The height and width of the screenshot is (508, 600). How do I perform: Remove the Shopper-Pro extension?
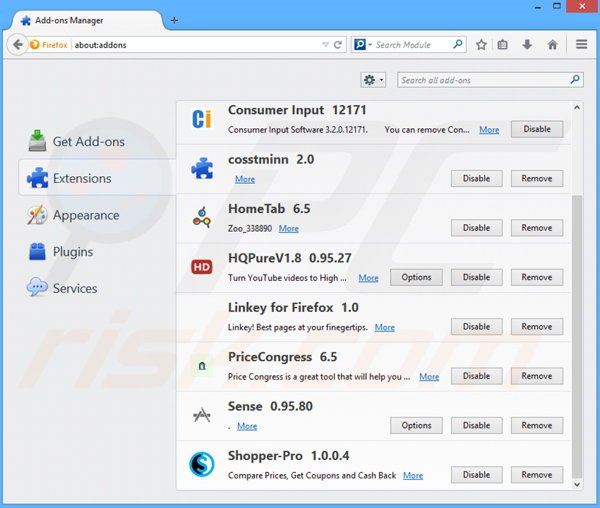point(537,475)
